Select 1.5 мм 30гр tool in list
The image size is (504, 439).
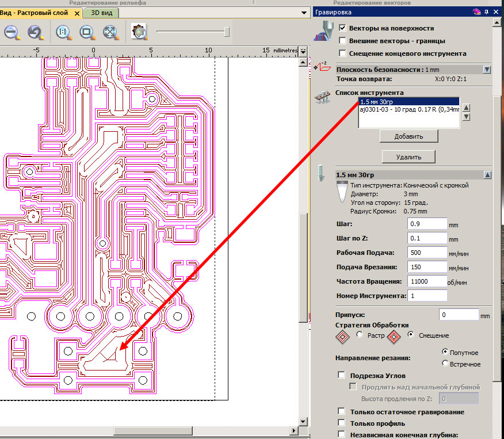point(409,102)
